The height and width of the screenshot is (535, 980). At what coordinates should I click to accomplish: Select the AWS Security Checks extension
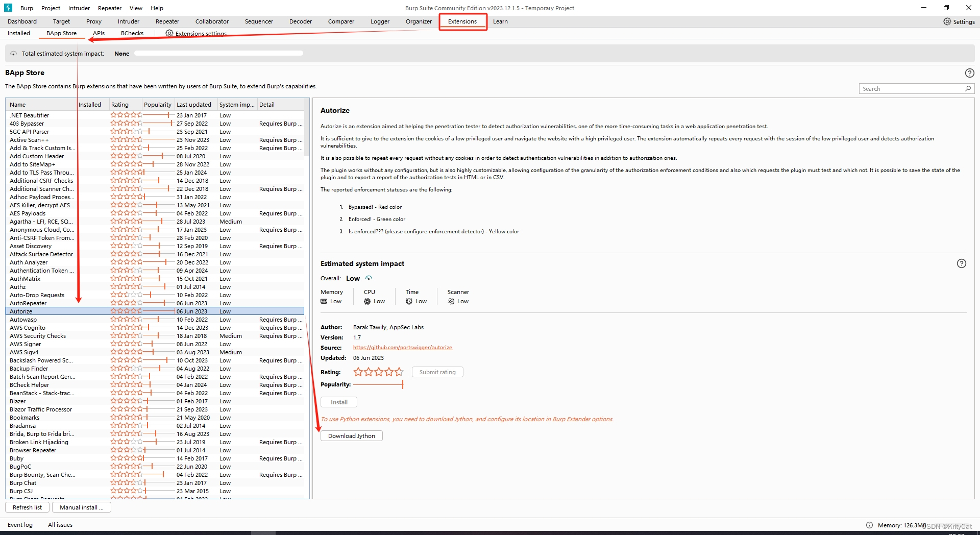pyautogui.click(x=155, y=336)
